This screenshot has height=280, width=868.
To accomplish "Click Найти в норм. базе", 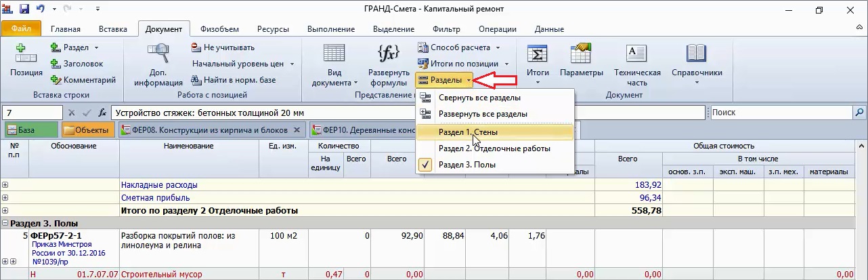I will [233, 80].
